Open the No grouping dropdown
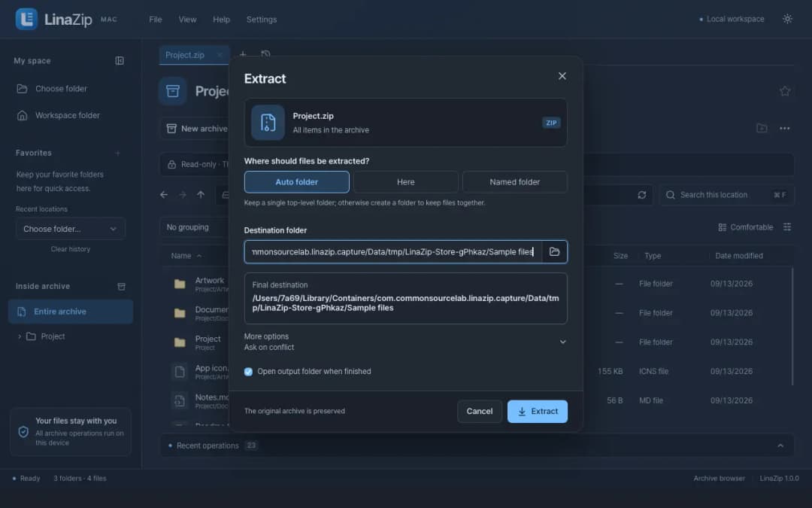The image size is (812, 508). pyautogui.click(x=194, y=227)
